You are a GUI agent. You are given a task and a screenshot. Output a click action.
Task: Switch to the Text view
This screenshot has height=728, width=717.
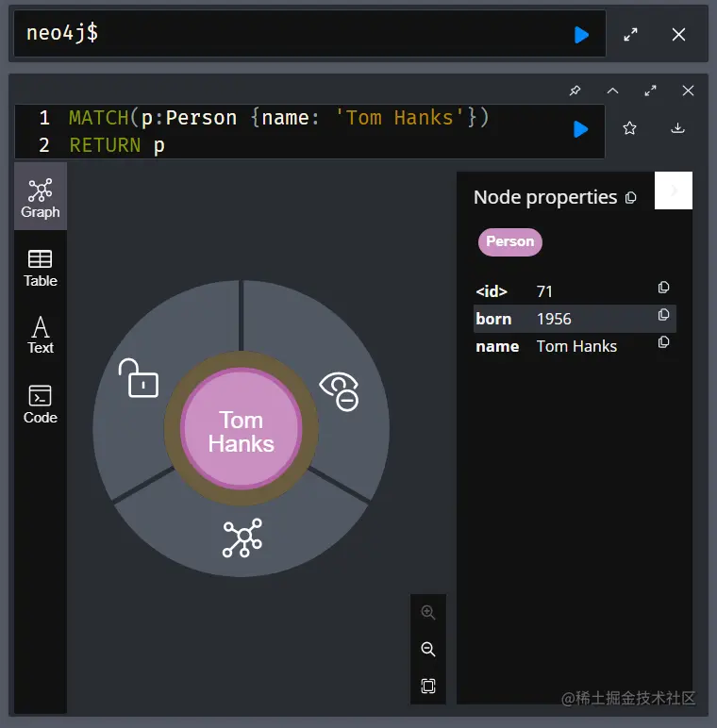(41, 335)
